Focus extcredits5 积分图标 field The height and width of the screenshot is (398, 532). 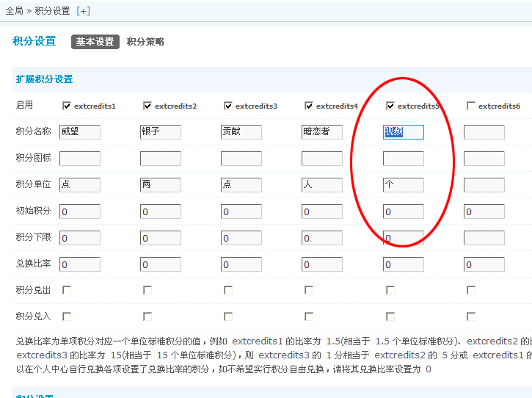pyautogui.click(x=404, y=159)
